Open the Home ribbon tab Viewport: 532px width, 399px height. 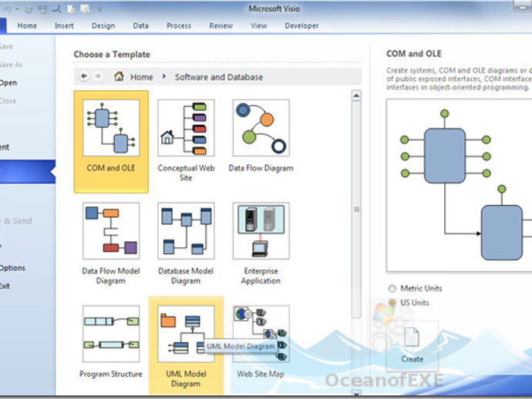(27, 25)
